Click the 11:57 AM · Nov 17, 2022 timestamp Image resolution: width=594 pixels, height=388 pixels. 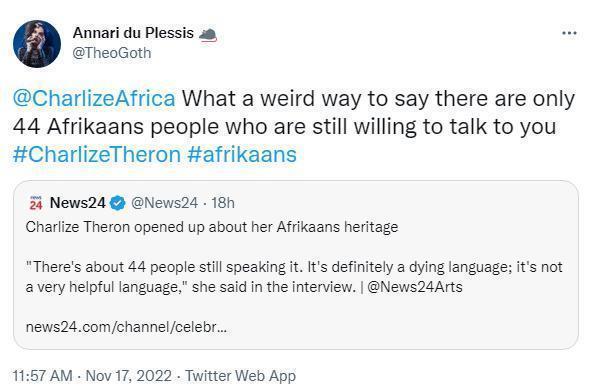pos(92,376)
